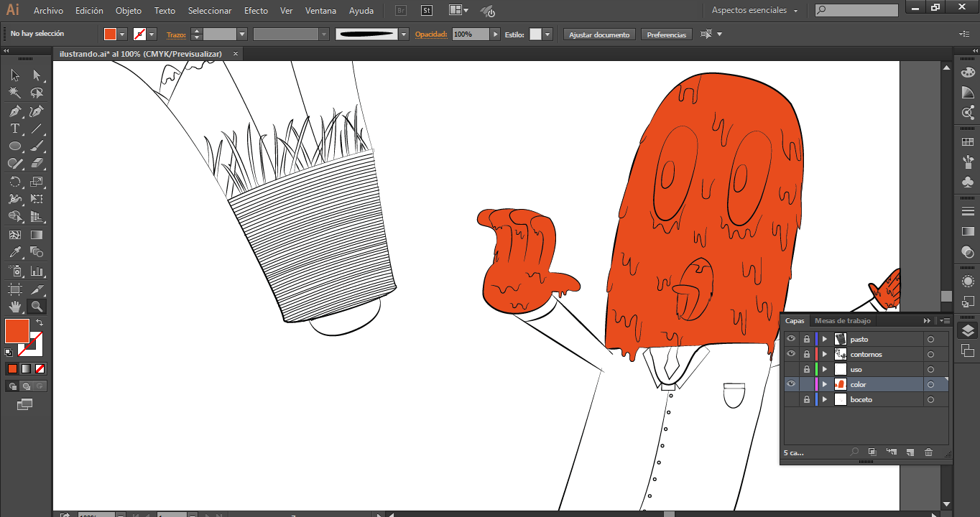Screen dimensions: 980x517
Task: Show the hidden boceto layer
Action: [x=791, y=399]
